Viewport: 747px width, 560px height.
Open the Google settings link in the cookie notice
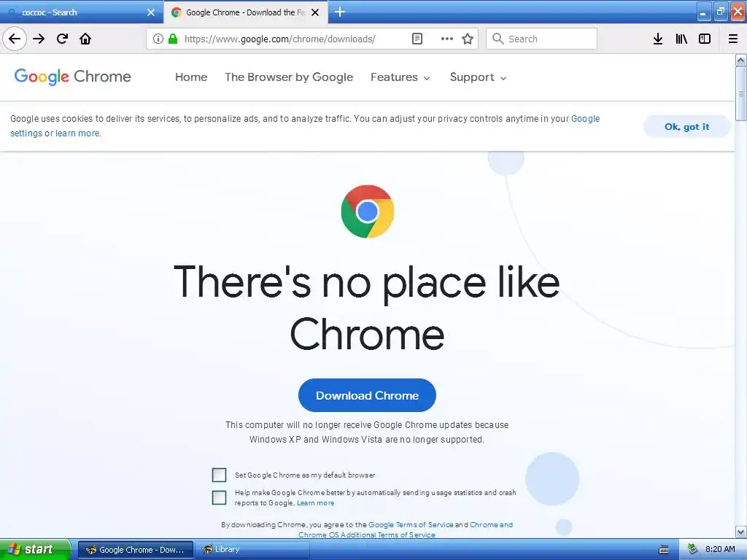[585, 119]
